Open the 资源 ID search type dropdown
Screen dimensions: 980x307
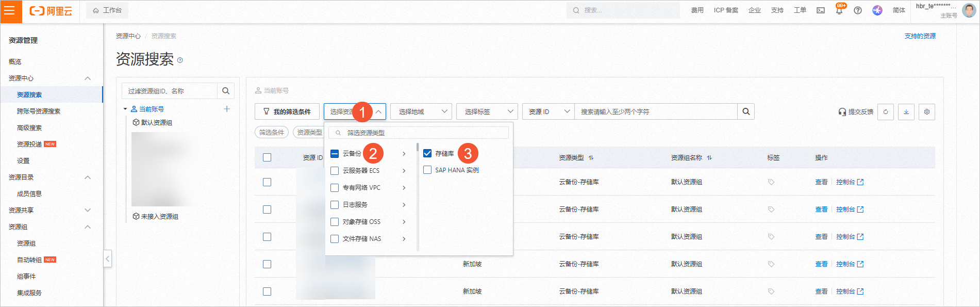(x=549, y=111)
